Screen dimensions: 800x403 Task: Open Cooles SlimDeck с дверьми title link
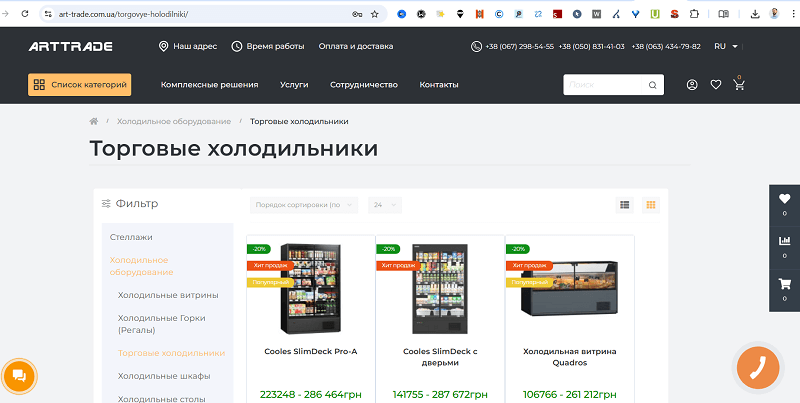[440, 357]
